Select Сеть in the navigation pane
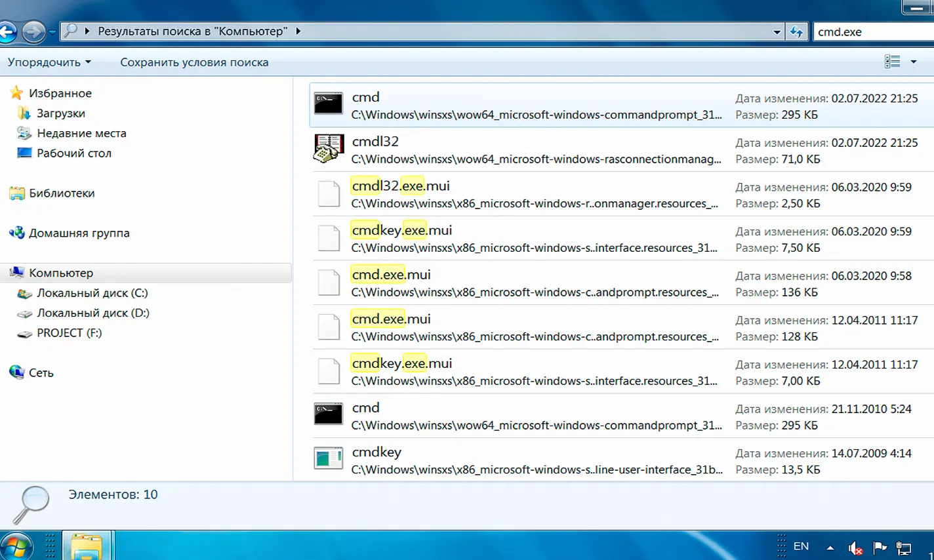The image size is (934, 560). 41,372
